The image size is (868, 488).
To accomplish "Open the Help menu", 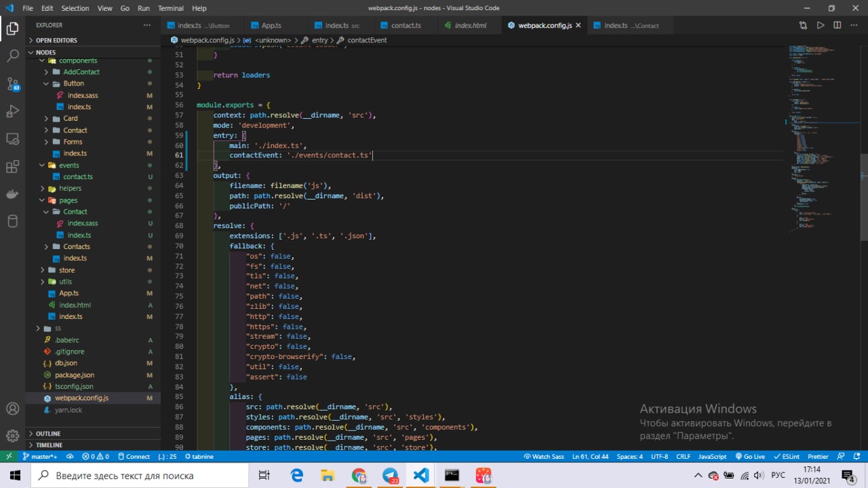I will tap(199, 8).
